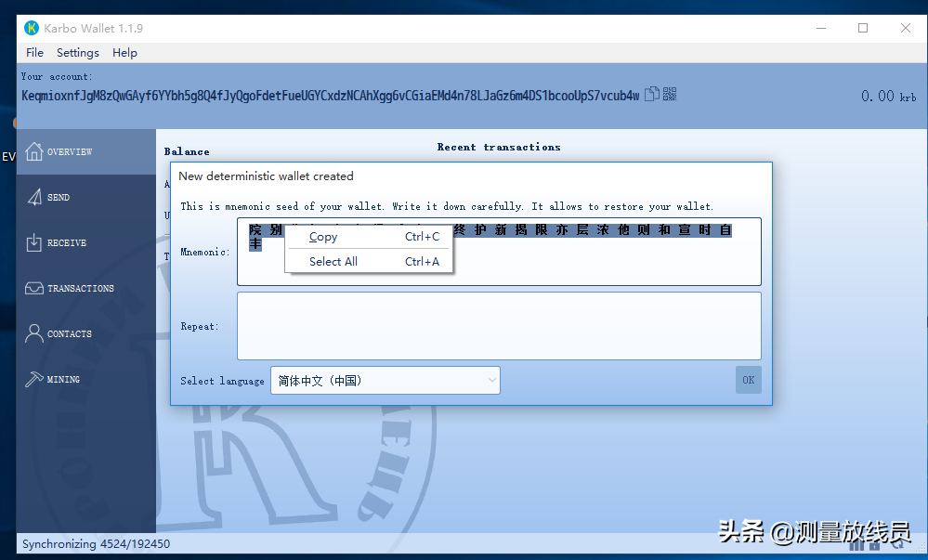Click the Karbo Wallet 1.1.9 title text
This screenshot has height=560, width=928.
pos(93,29)
